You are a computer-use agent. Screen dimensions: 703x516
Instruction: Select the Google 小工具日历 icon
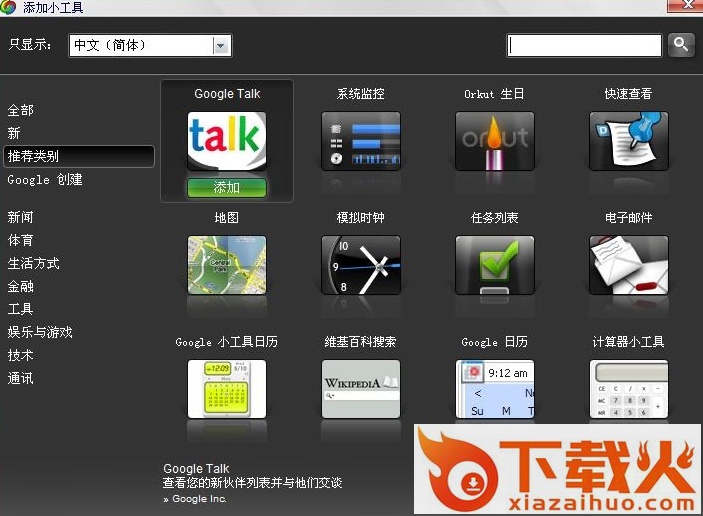[227, 388]
